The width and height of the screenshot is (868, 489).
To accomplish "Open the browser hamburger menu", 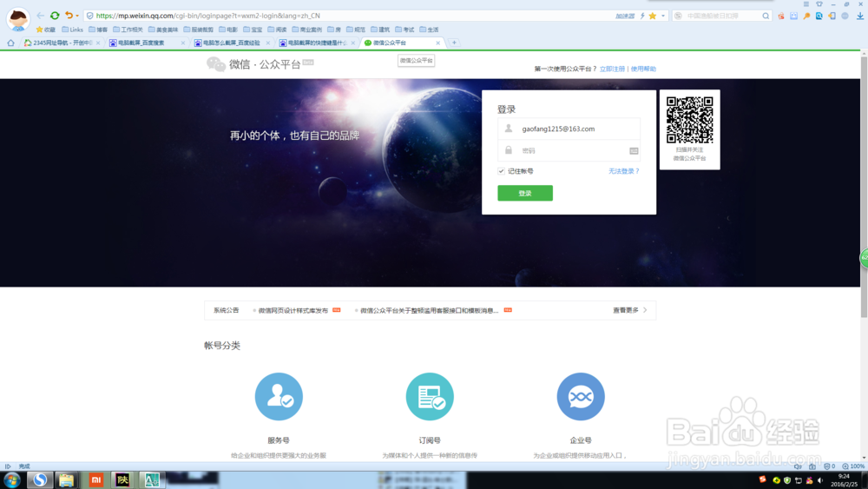I will click(x=806, y=3).
